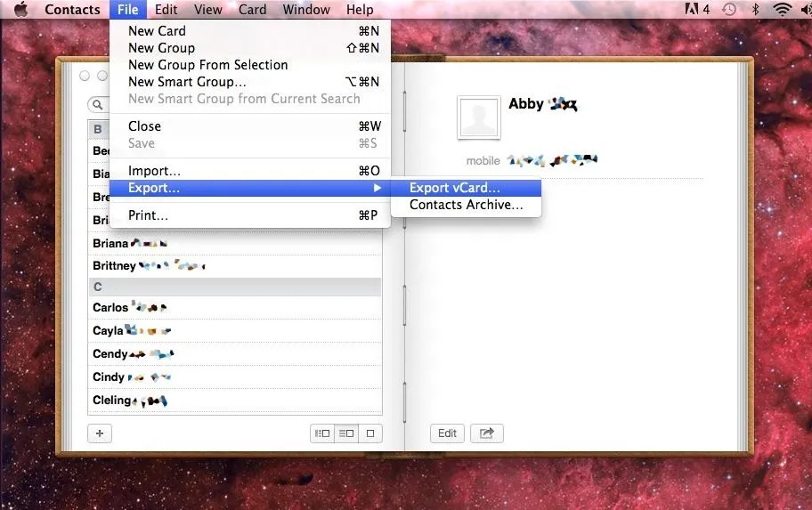The height and width of the screenshot is (510, 812).
Task: Select Cleling contact row
Action: pyautogui.click(x=235, y=401)
